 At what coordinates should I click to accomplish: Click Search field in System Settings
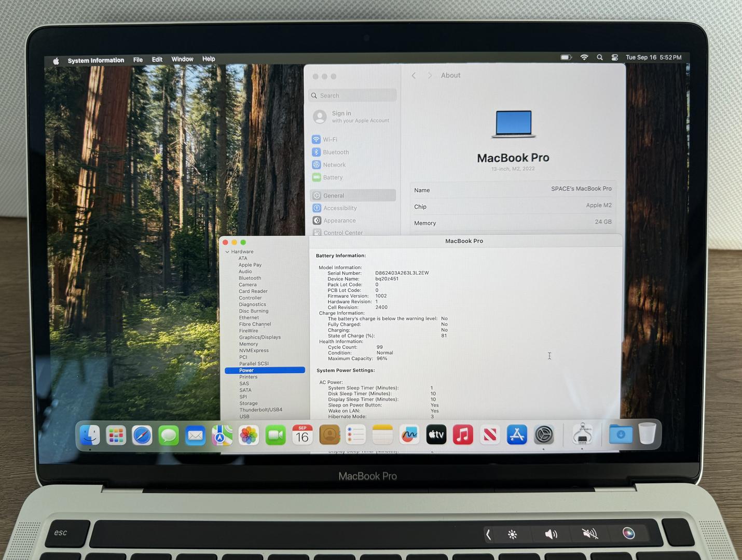[x=353, y=95]
